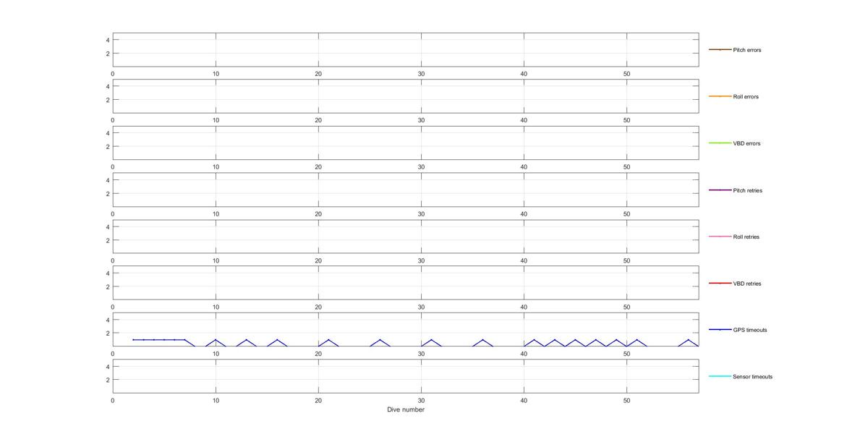Select the red VBD retries legend line

(x=720, y=284)
